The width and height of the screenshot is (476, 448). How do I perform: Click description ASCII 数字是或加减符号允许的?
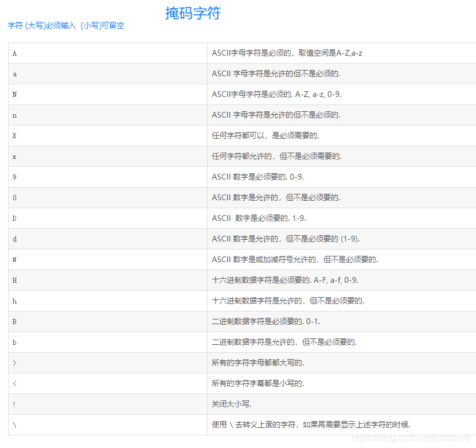(264, 260)
